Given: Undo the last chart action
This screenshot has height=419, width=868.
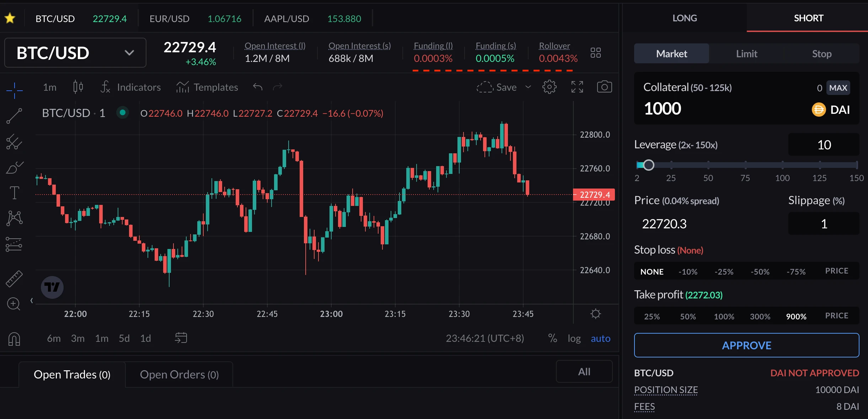Looking at the screenshot, I should point(257,87).
